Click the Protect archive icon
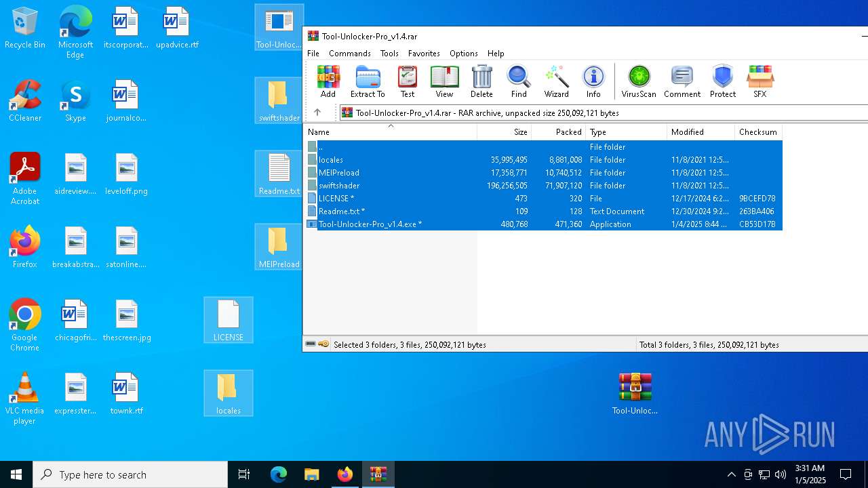Screen dimensions: 868x488 tap(723, 82)
